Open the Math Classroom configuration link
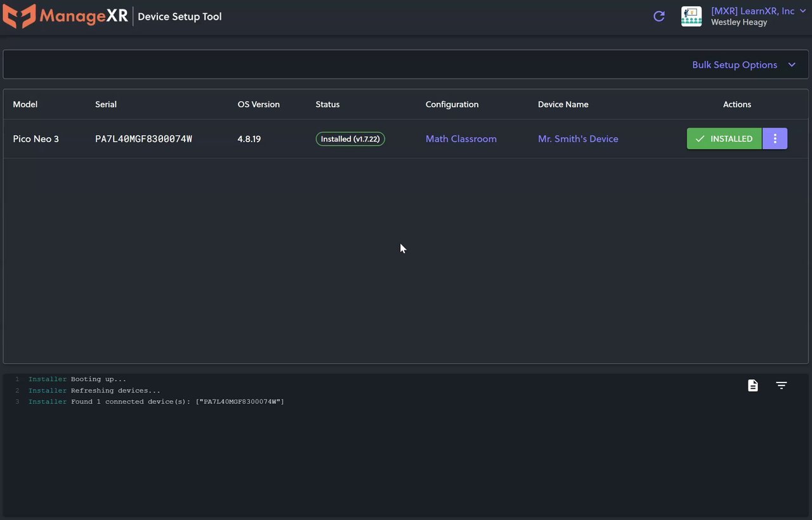The image size is (812, 520). [x=461, y=139]
